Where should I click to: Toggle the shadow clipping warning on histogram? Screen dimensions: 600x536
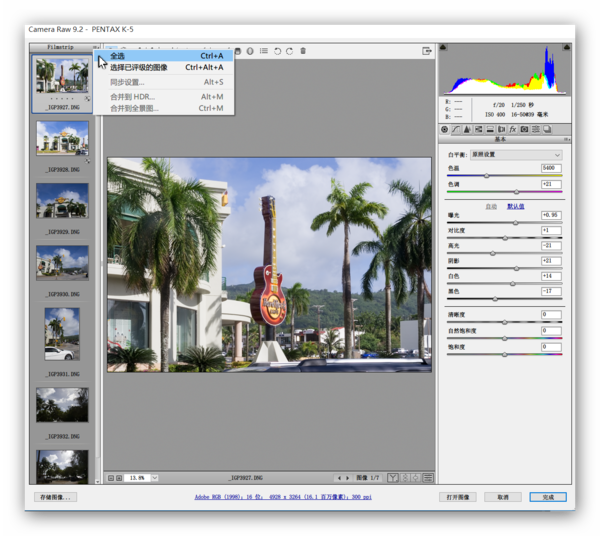click(x=445, y=48)
